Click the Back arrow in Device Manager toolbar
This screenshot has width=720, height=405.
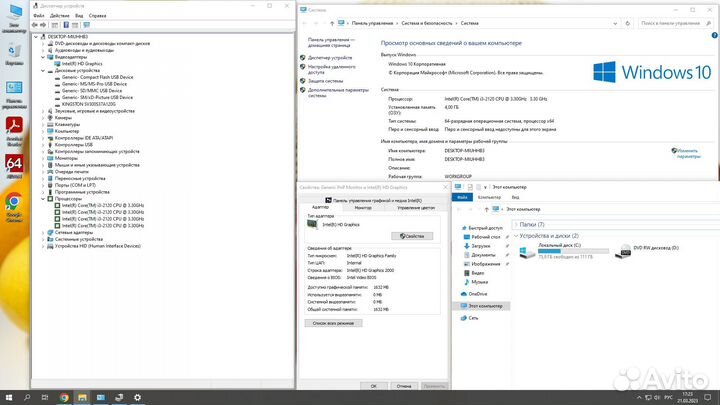35,25
